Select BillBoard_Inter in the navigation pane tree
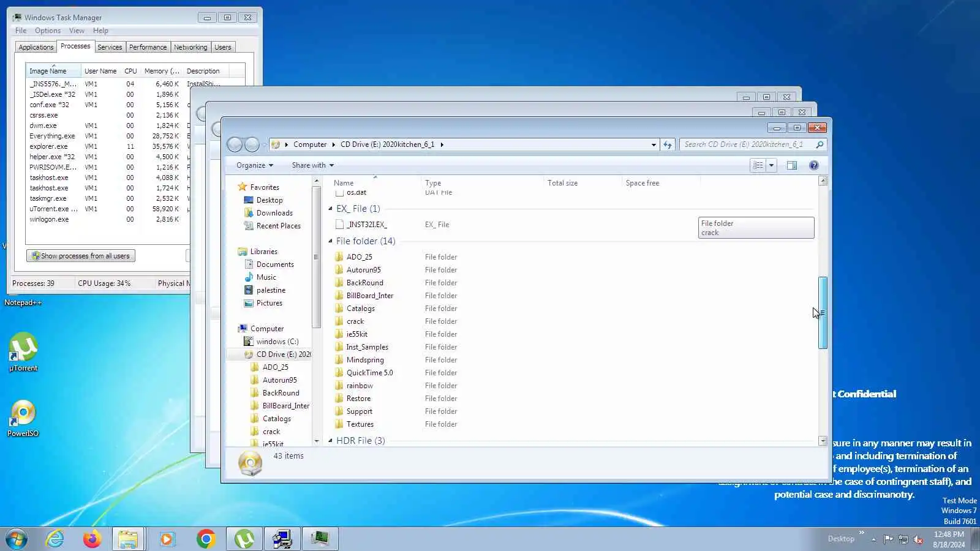The image size is (980, 551). tap(285, 406)
